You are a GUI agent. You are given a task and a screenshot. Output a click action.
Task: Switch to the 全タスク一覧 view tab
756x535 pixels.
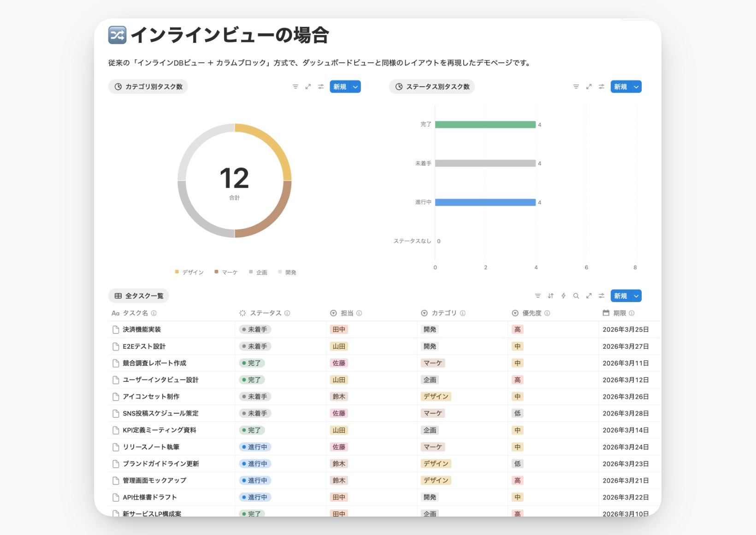point(139,296)
